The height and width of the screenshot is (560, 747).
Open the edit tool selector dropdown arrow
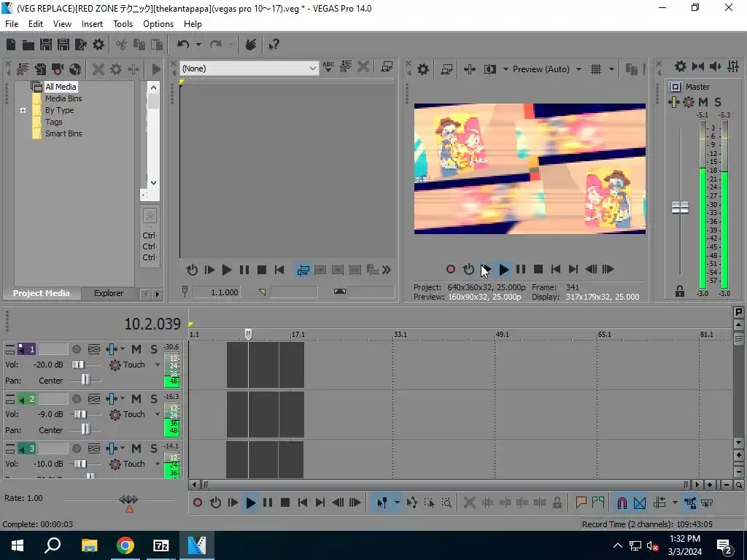point(397,502)
